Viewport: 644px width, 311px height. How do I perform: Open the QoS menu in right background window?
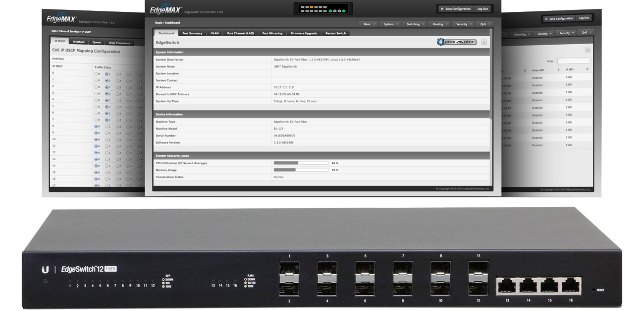[586, 32]
